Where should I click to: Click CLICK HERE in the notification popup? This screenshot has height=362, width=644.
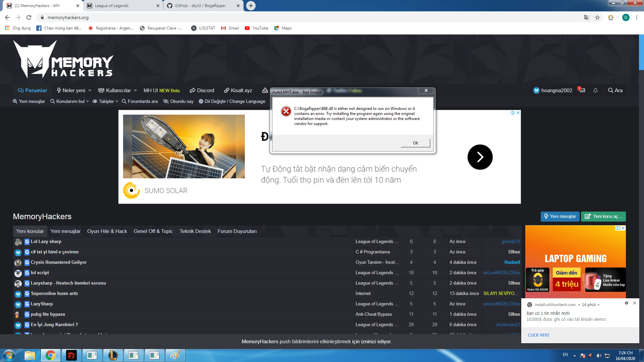(539, 335)
